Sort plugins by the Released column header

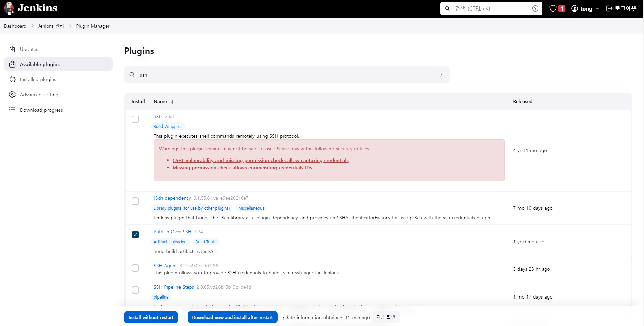[x=523, y=101]
